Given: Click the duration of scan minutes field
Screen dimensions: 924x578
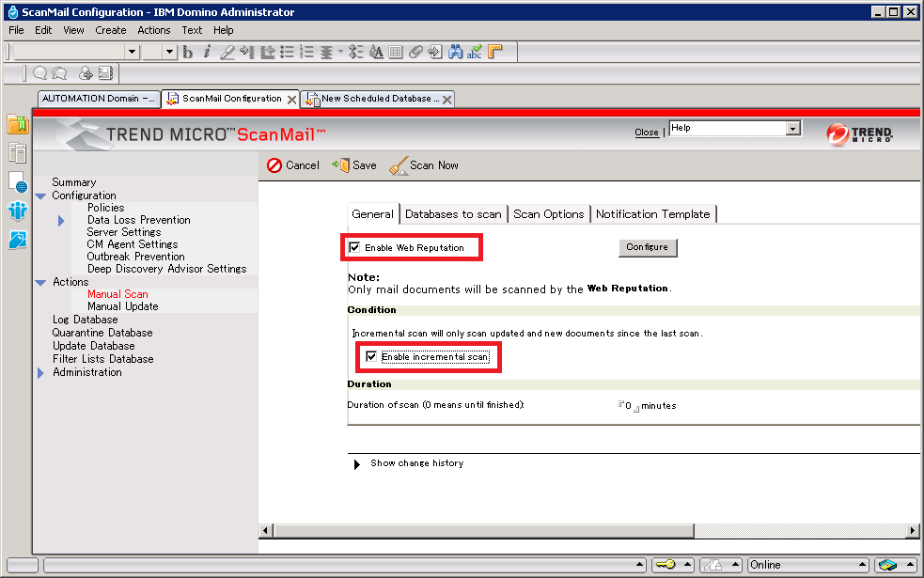Looking at the screenshot, I should pyautogui.click(x=628, y=406).
